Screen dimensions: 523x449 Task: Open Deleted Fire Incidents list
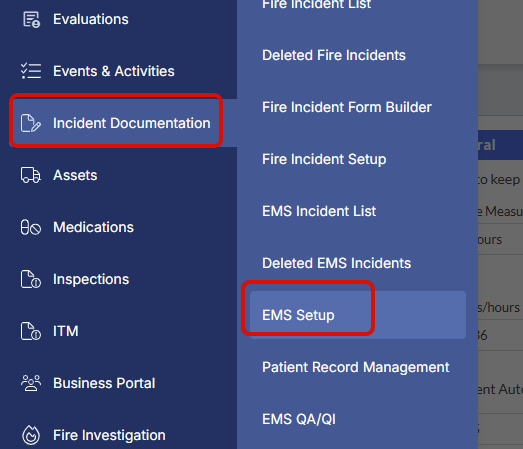click(x=334, y=55)
